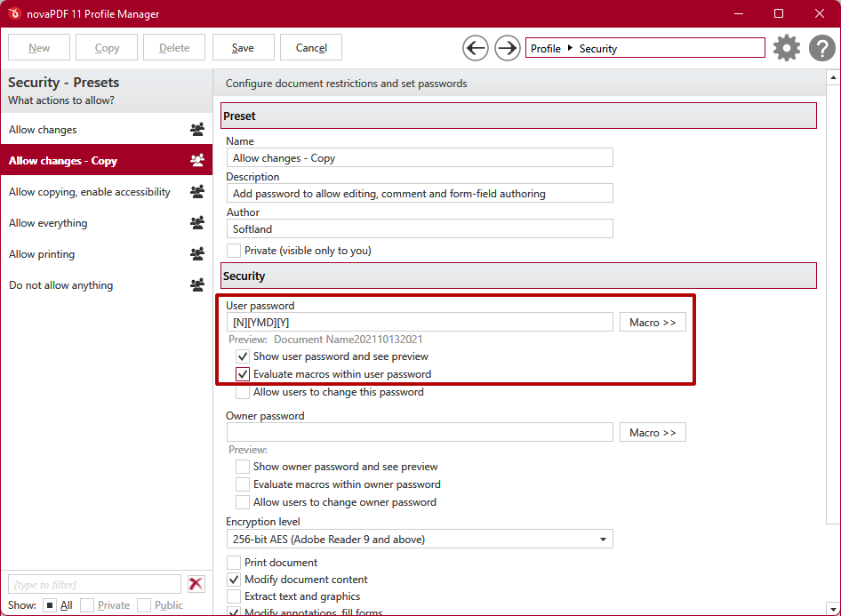Viewport: 841px width, 616px height.
Task: Click the type to filter search box
Action: click(94, 584)
